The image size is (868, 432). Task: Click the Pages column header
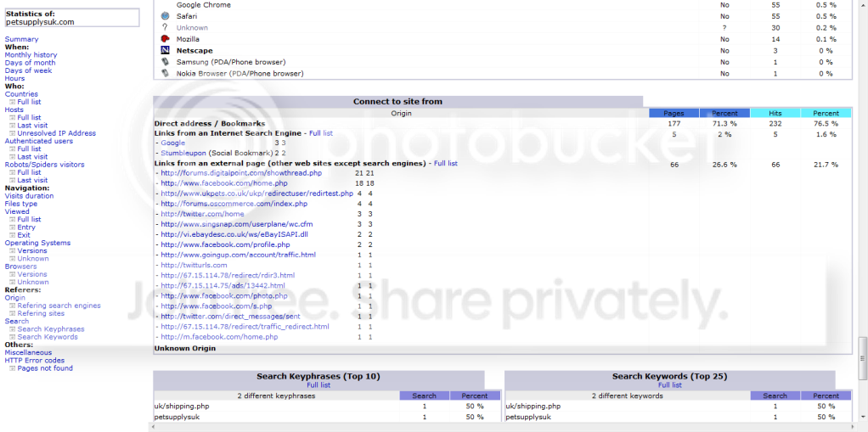click(674, 113)
